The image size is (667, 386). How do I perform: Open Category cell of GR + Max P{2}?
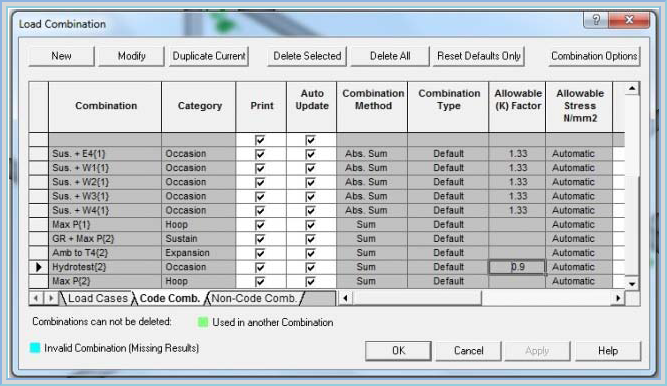[x=199, y=238]
